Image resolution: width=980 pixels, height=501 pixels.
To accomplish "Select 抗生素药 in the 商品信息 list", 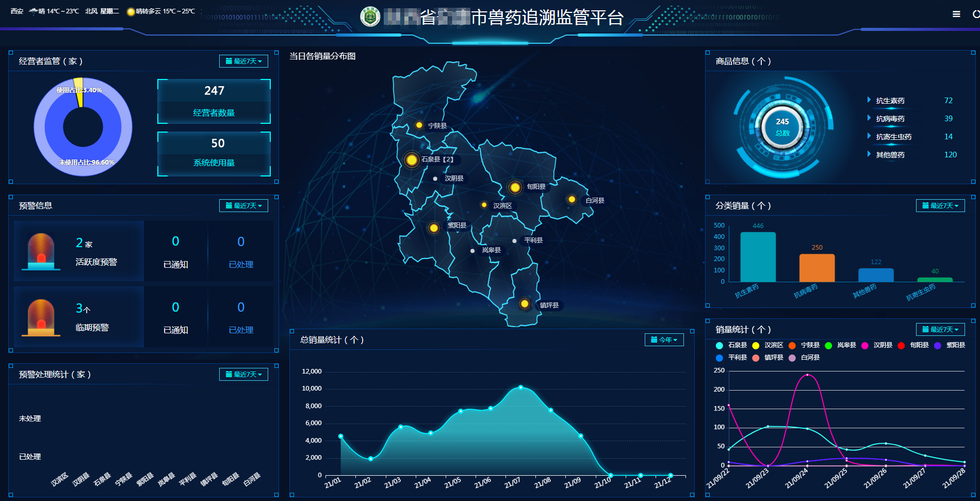I will (x=890, y=101).
